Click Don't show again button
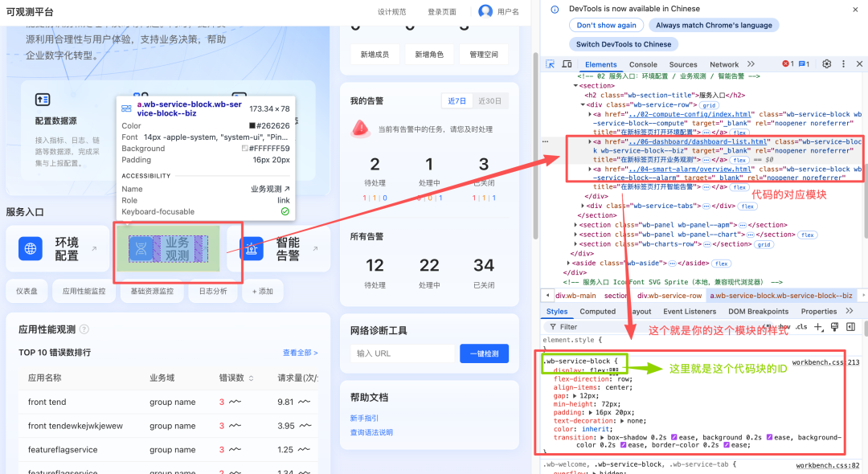868x474 pixels. (606, 26)
